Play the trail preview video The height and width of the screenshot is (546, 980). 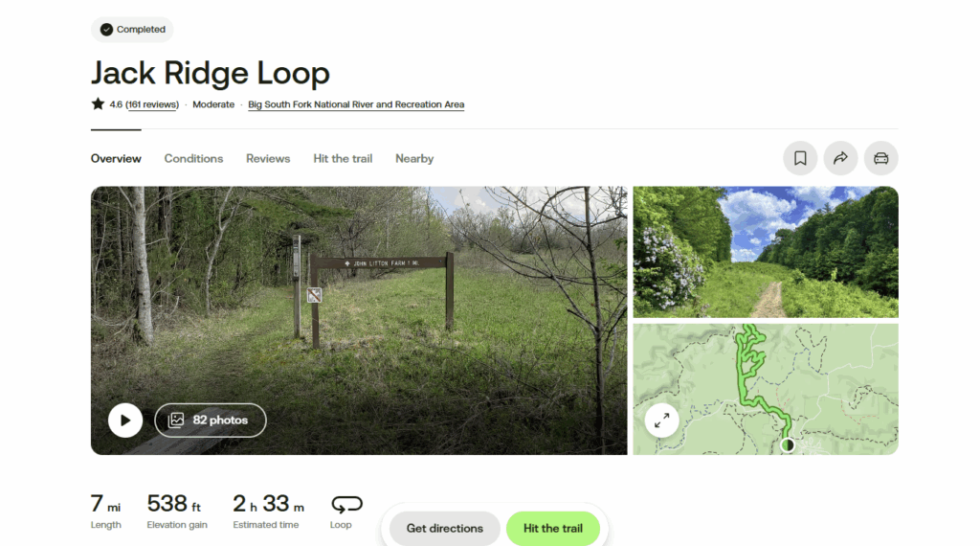click(x=125, y=421)
